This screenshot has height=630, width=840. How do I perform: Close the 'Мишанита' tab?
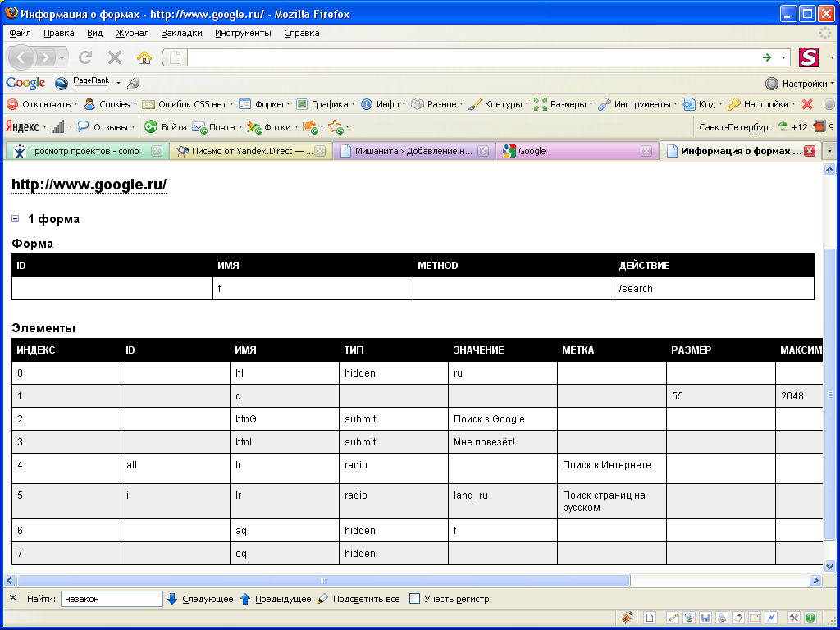click(482, 151)
